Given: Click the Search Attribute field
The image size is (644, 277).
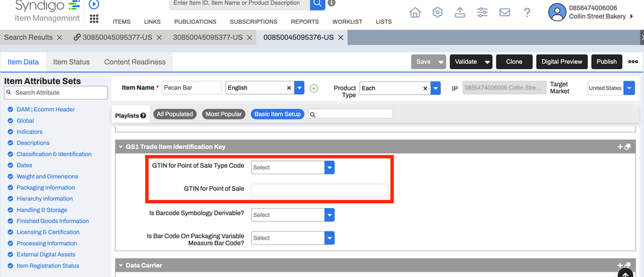Looking at the screenshot, I should click(x=56, y=92).
